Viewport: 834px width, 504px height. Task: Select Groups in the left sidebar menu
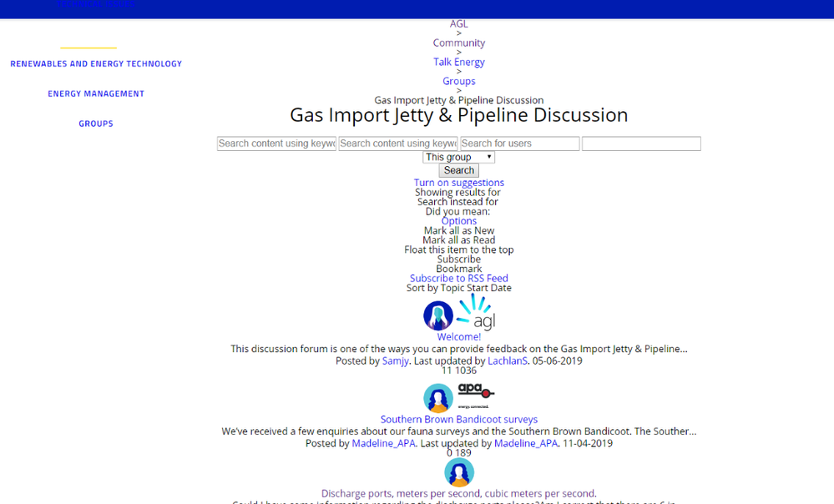click(x=96, y=123)
